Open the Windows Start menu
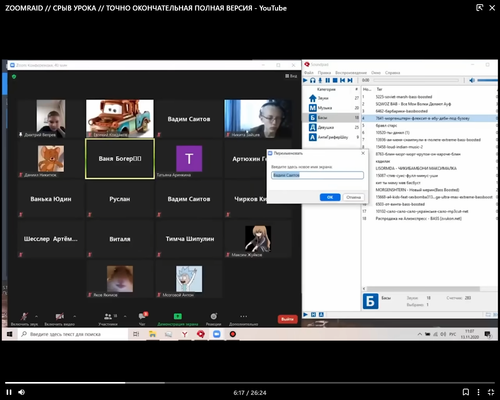Viewport: 500px width, 400px height. pos(9,334)
